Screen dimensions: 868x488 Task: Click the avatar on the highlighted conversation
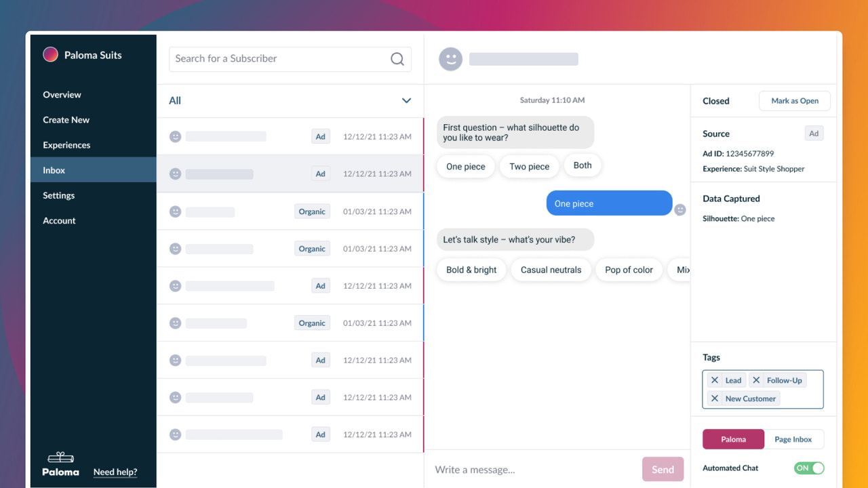(175, 174)
